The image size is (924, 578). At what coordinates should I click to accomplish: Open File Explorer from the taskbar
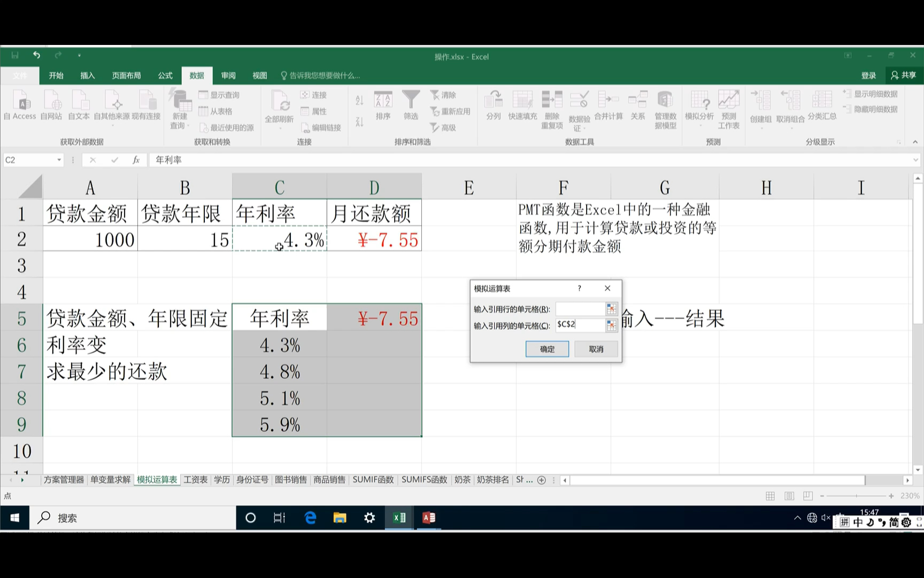click(340, 518)
